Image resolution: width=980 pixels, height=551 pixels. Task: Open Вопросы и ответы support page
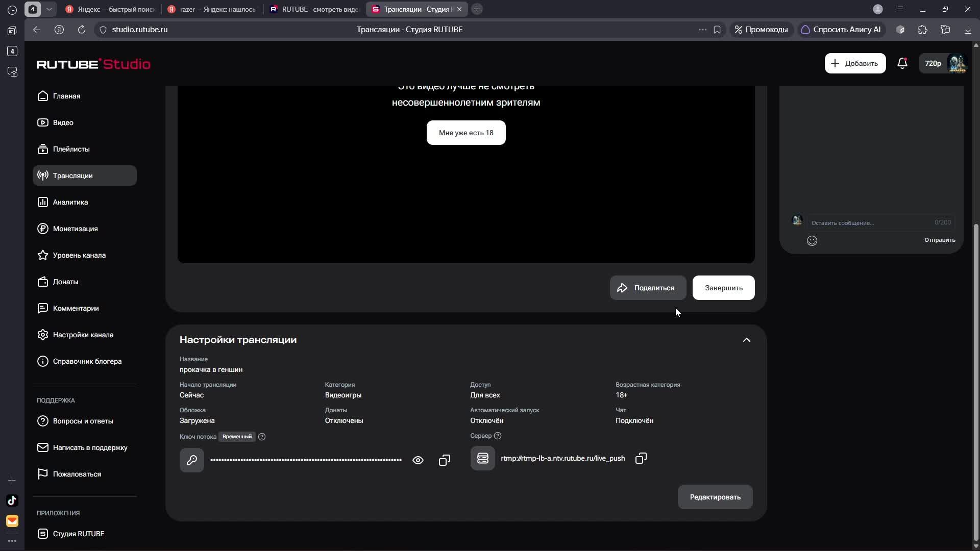[x=85, y=421]
